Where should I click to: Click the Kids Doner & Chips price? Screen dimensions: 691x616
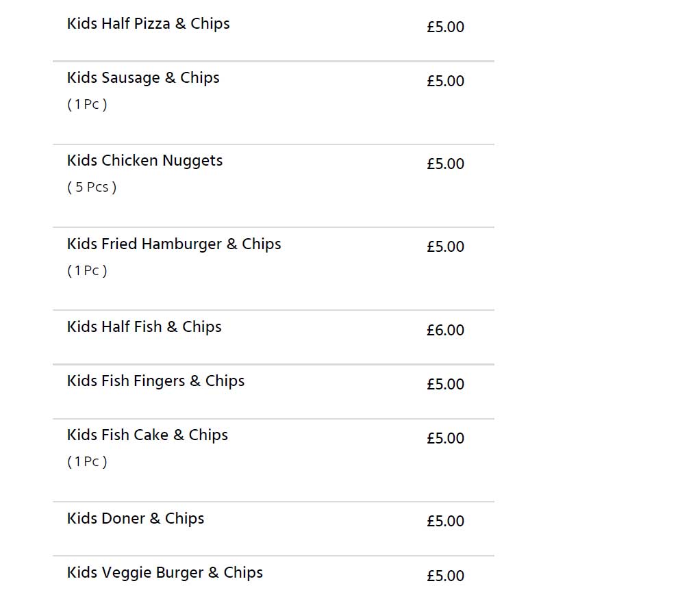click(445, 522)
